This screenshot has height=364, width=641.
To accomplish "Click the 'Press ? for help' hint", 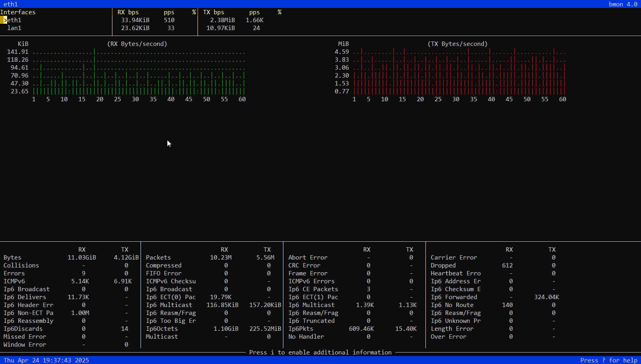I will pyautogui.click(x=609, y=360).
